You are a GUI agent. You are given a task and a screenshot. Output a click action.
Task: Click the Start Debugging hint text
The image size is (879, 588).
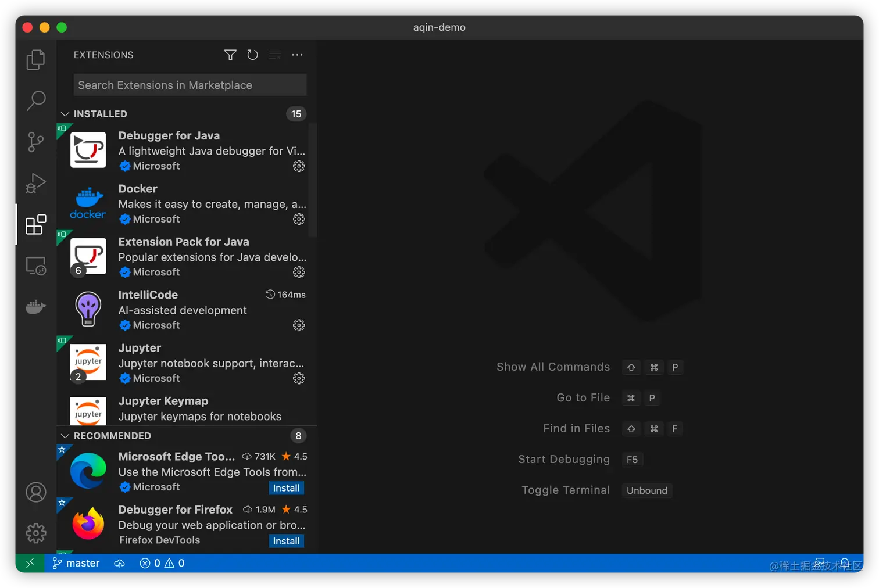click(564, 459)
